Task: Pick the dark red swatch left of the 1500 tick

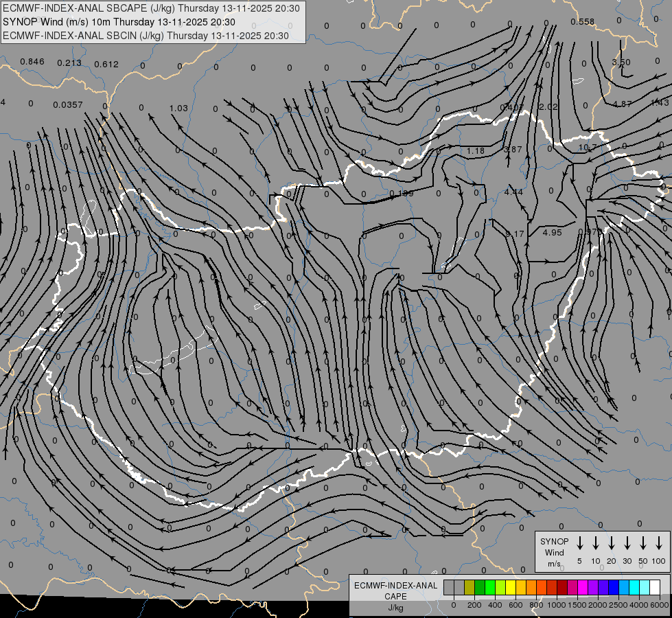Action: [x=562, y=588]
